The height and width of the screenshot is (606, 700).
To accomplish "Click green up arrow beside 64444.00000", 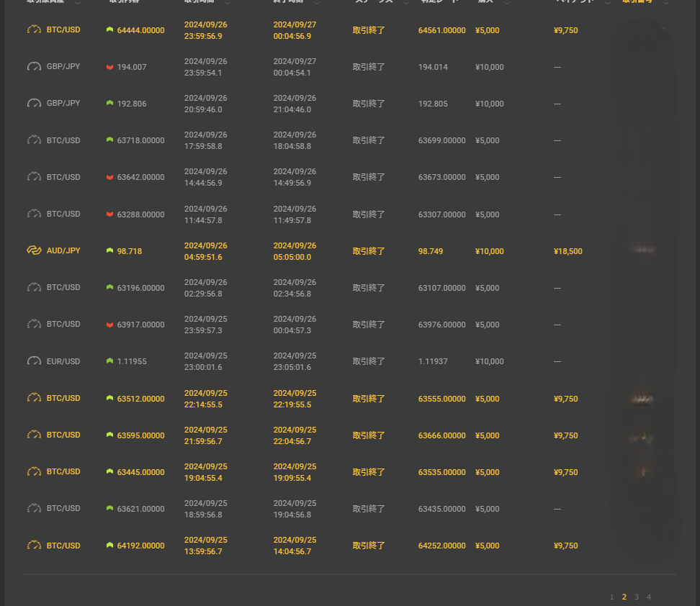I will (x=109, y=30).
